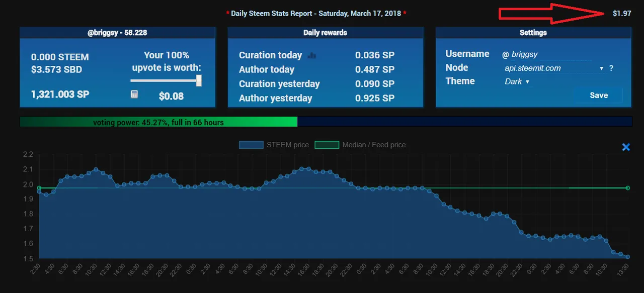Open the curation today chart icon

[x=312, y=55]
